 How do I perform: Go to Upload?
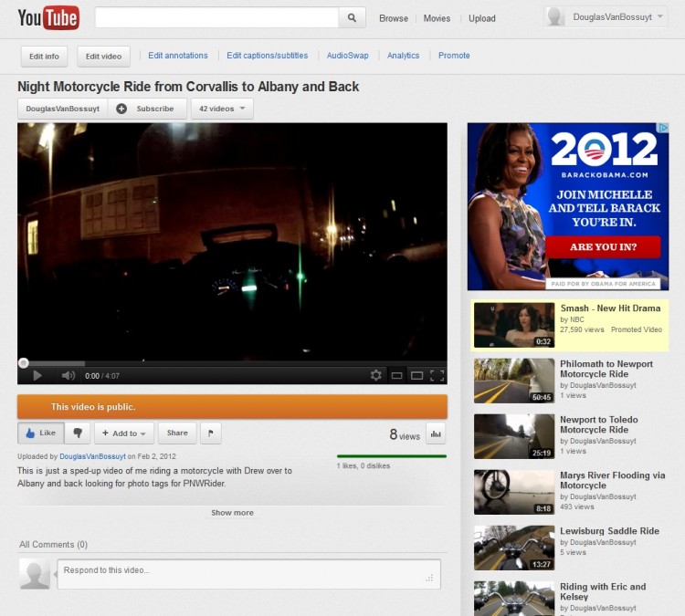pos(482,18)
